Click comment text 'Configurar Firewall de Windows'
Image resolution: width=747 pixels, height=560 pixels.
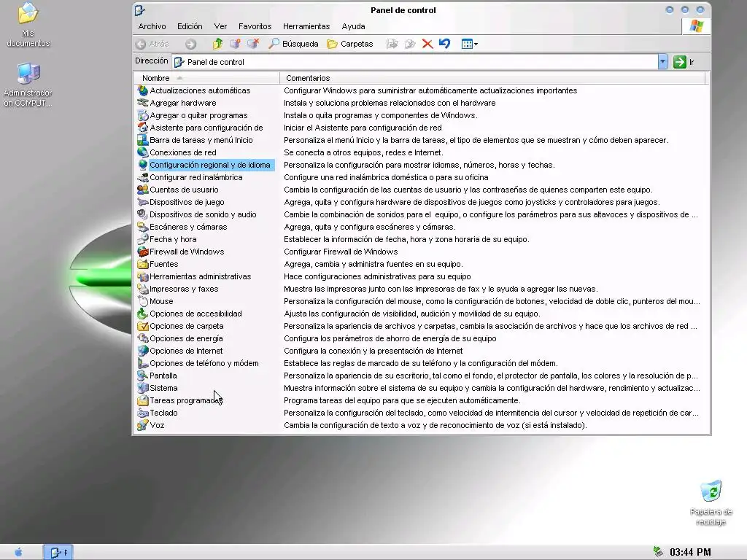(341, 252)
